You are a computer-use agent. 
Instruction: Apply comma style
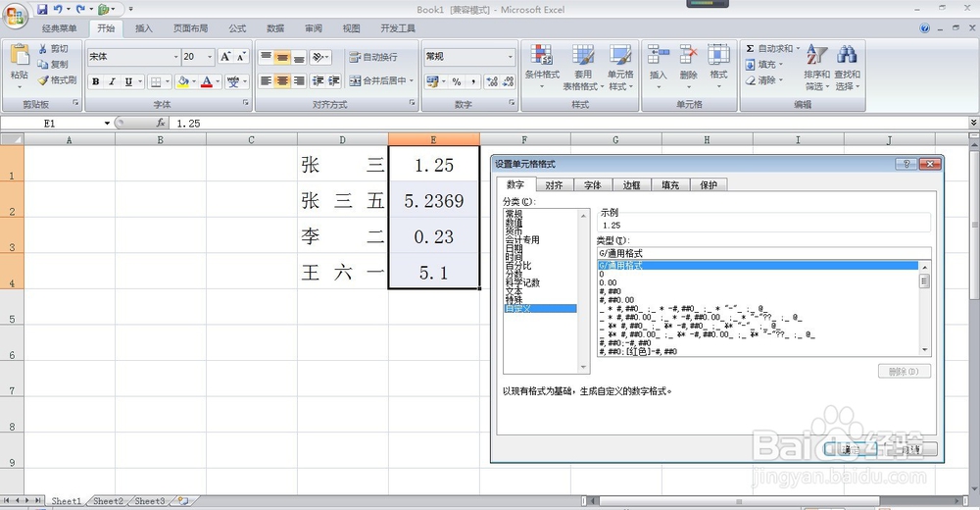coord(473,81)
